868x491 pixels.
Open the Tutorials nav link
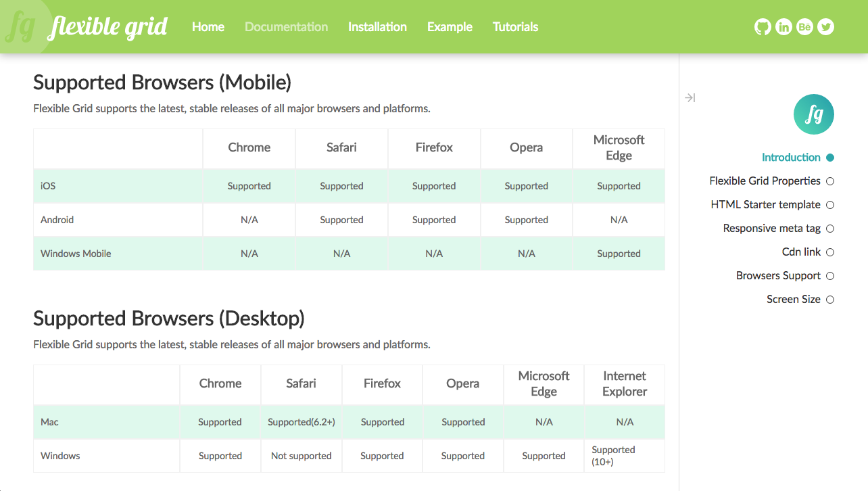coord(515,27)
